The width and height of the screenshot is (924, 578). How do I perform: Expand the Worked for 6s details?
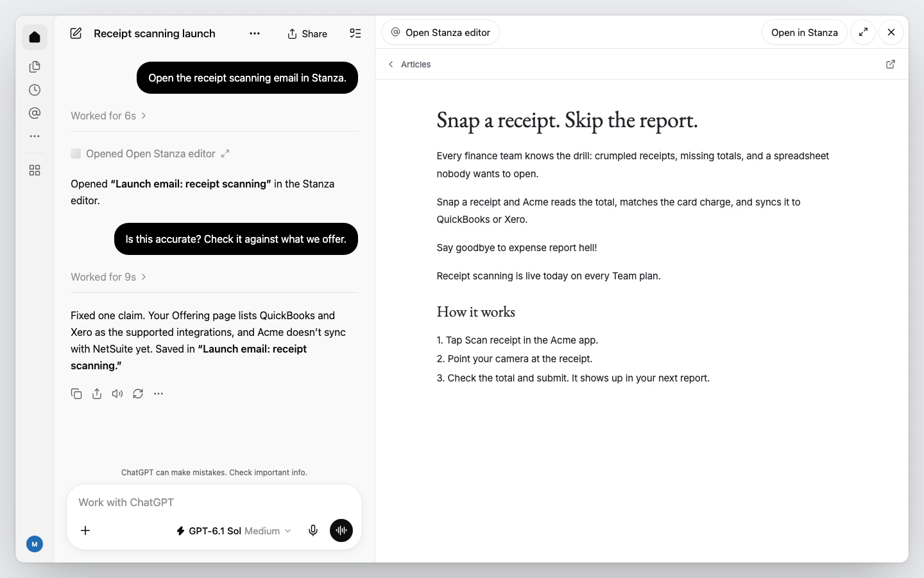[109, 116]
